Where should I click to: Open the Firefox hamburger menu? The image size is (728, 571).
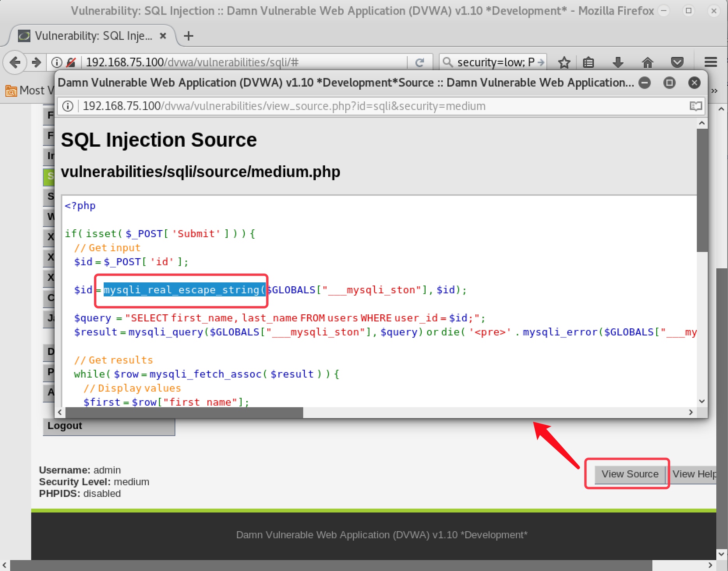[x=711, y=62]
